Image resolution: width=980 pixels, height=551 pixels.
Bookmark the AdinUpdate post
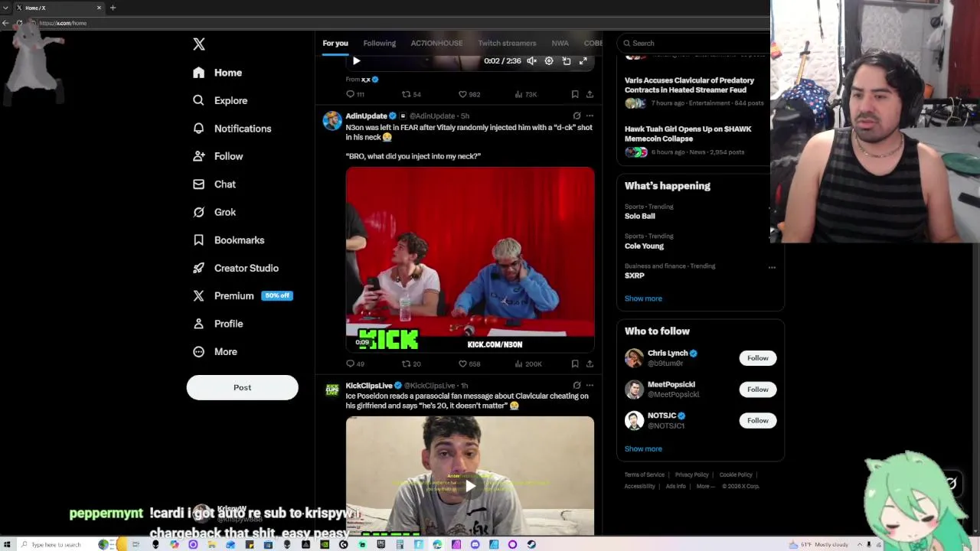pyautogui.click(x=575, y=364)
